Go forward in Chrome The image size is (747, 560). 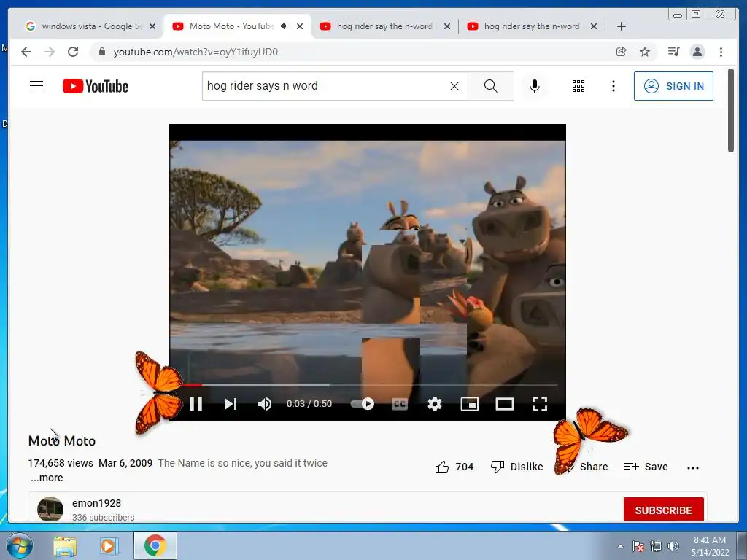(x=50, y=52)
